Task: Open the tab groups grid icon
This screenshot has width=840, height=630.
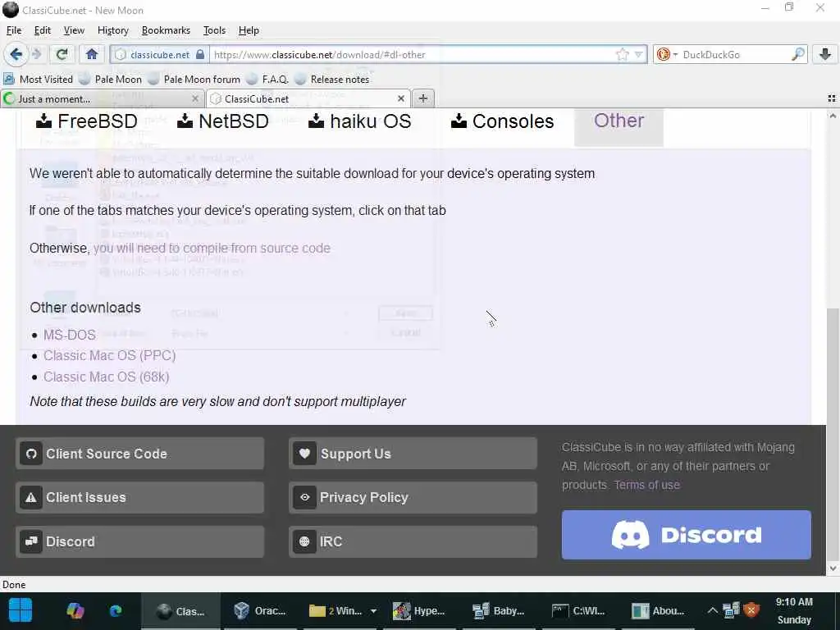Action: pos(832,98)
